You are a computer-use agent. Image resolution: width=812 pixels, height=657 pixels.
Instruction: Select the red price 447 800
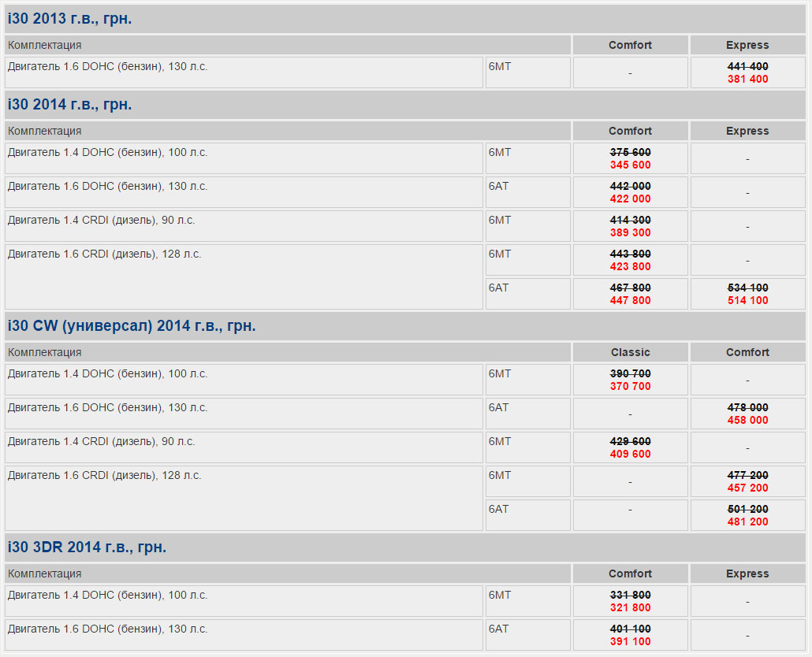pos(630,301)
